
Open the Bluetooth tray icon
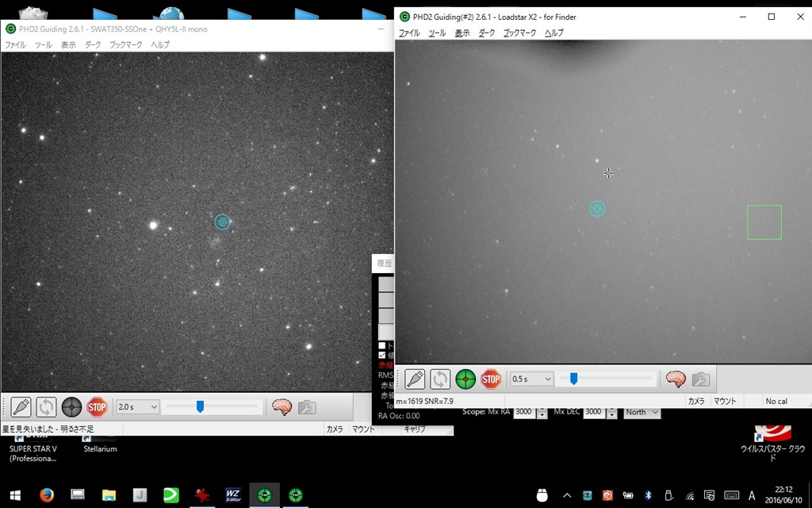pyautogui.click(x=648, y=495)
